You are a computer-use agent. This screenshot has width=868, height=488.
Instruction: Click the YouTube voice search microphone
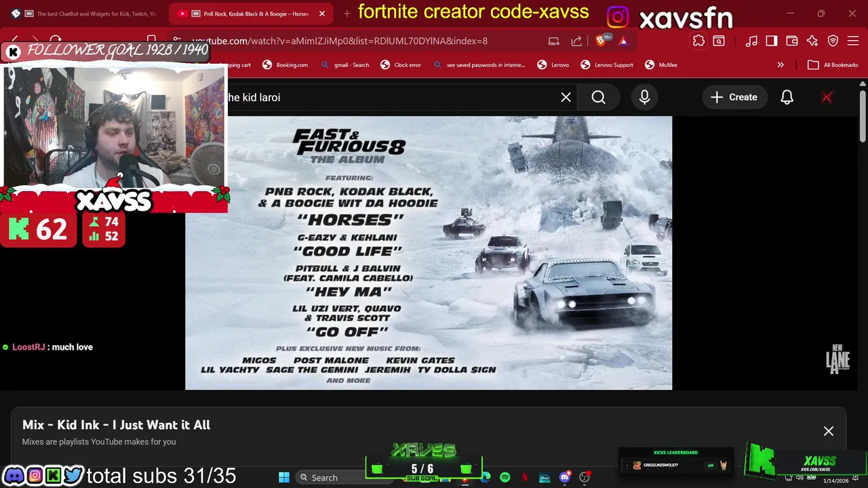(x=644, y=98)
